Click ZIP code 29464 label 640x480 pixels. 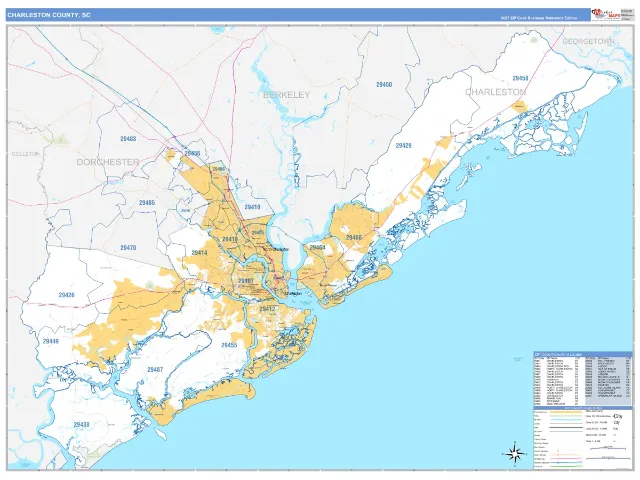point(318,248)
